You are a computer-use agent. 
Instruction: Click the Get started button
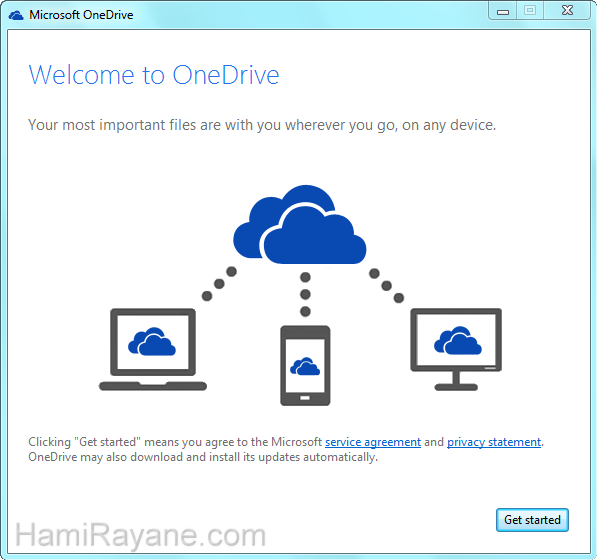(x=532, y=520)
